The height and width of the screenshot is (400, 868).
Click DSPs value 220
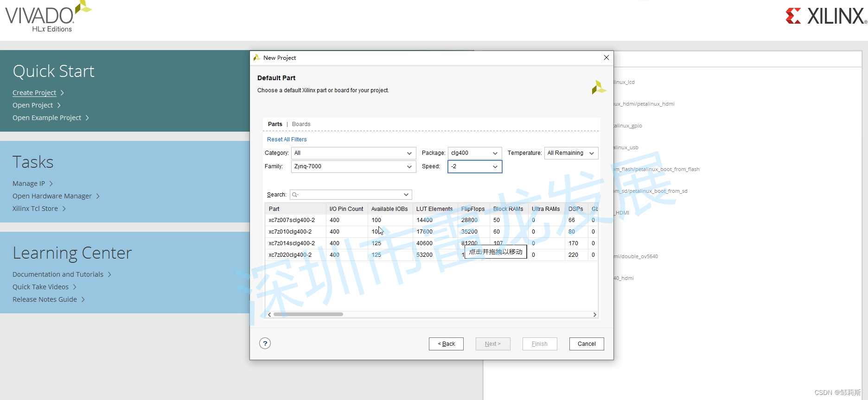[573, 255]
